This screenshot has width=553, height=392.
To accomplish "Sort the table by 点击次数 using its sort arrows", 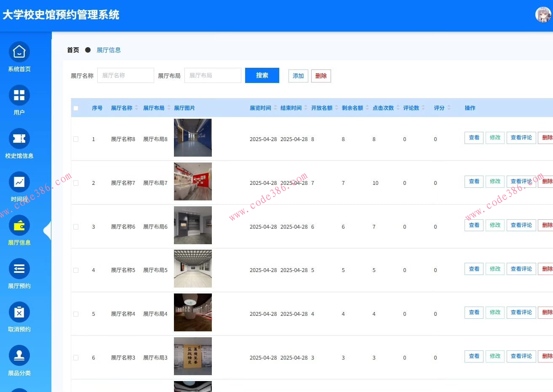I will [x=398, y=107].
